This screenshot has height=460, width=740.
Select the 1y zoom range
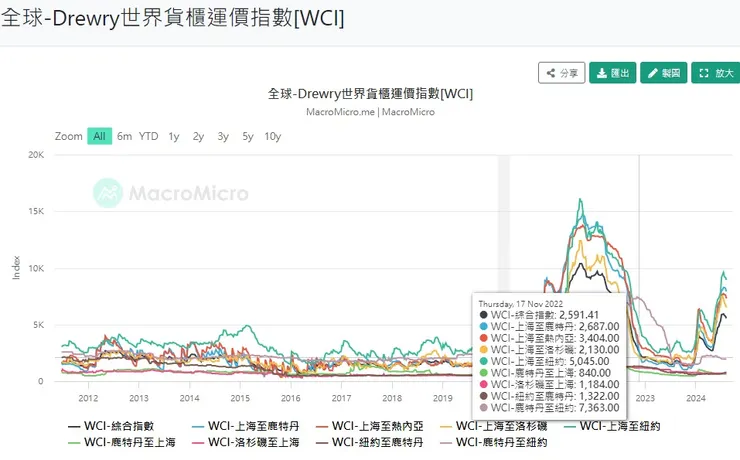pos(174,136)
